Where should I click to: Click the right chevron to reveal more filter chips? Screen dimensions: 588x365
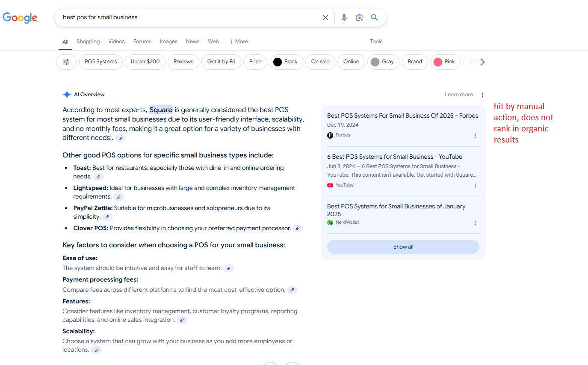(x=482, y=62)
